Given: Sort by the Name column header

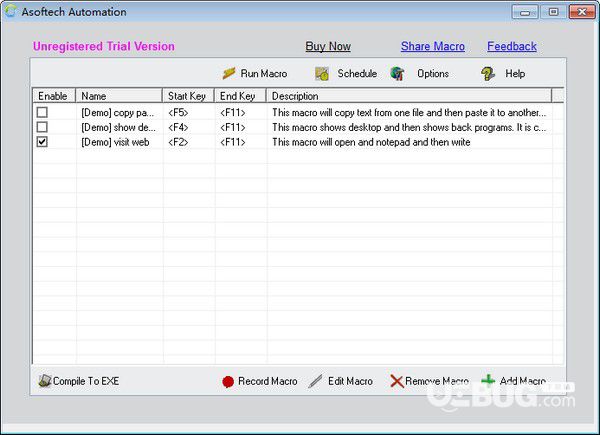Looking at the screenshot, I should point(119,96).
